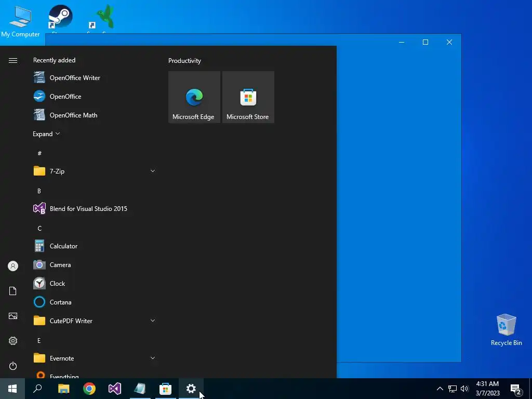
Task: Expand the Start menu hamburger button
Action: [13, 60]
